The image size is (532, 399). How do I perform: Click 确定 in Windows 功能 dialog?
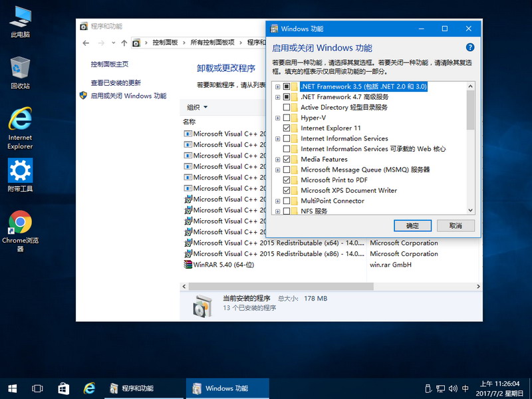point(412,225)
